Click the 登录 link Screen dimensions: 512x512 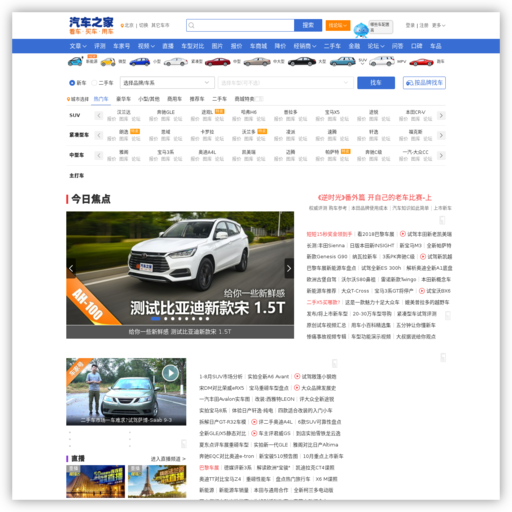coord(410,25)
